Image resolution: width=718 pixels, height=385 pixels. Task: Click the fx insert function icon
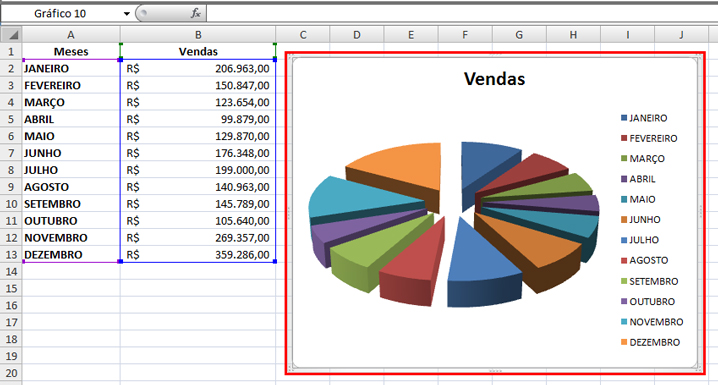click(196, 14)
